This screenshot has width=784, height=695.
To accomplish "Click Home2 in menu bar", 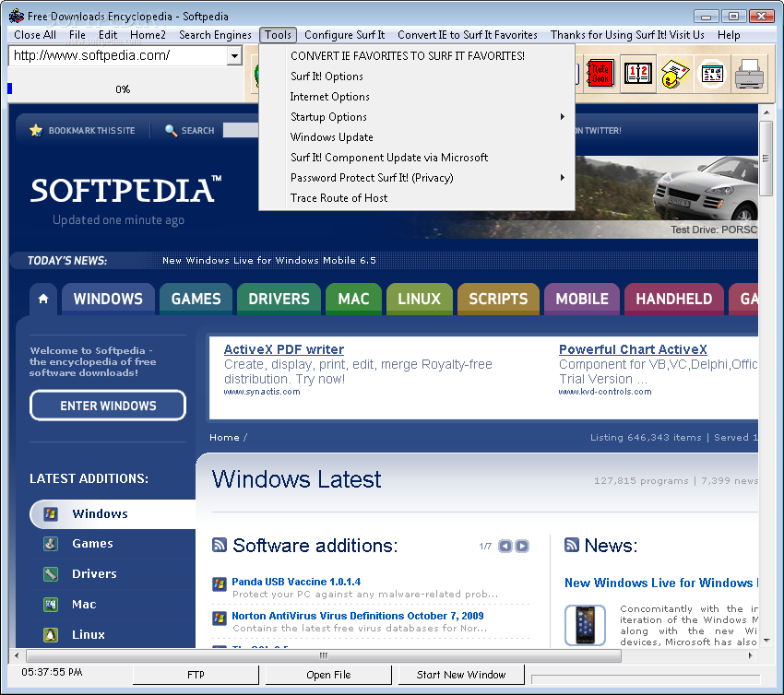I will pos(148,35).
